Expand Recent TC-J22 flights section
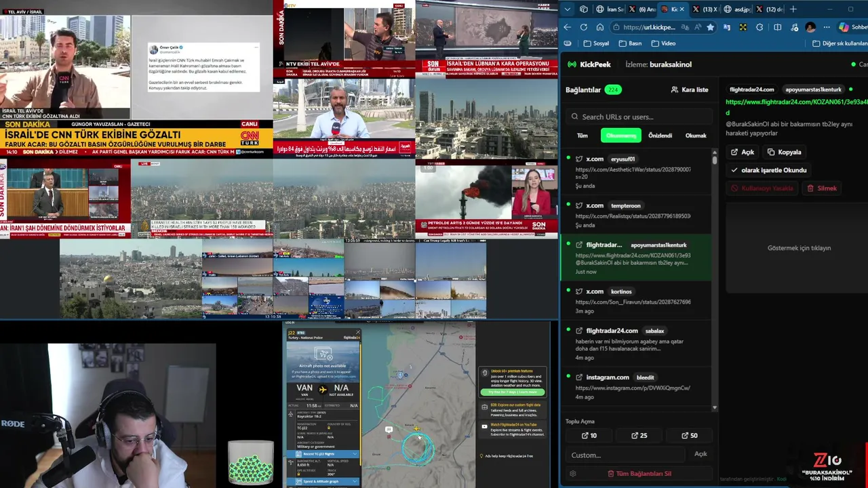868x488 pixels. point(323,453)
